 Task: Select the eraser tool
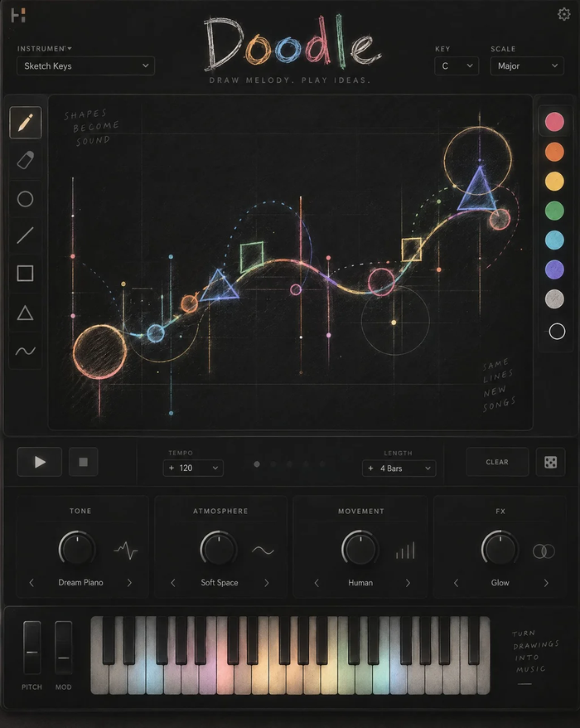[26, 161]
